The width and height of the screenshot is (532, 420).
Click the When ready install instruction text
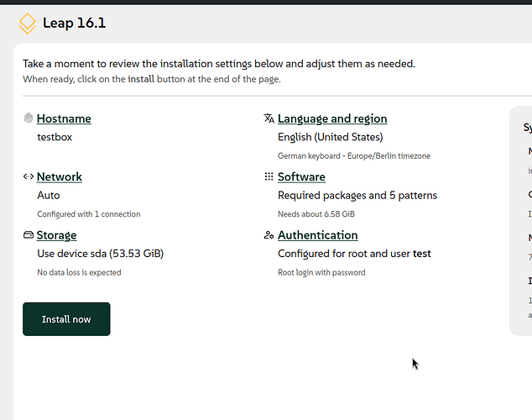tap(152, 79)
